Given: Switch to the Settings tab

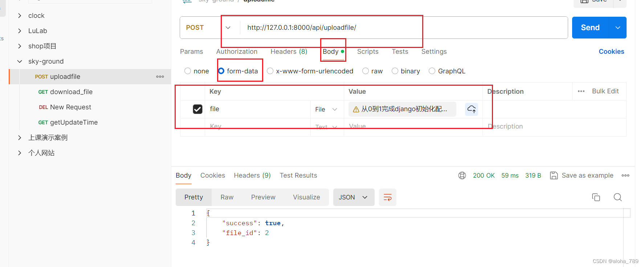Looking at the screenshot, I should click(434, 52).
